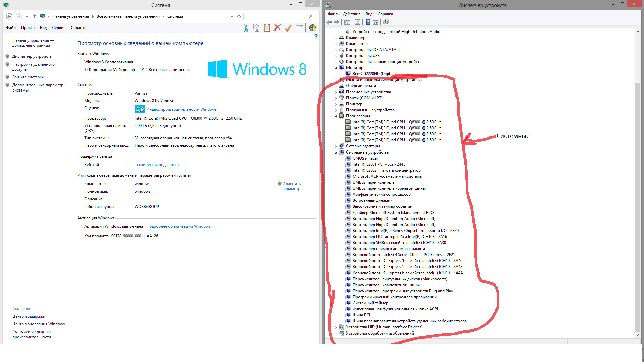Go forward in System window navigation

tap(19, 16)
